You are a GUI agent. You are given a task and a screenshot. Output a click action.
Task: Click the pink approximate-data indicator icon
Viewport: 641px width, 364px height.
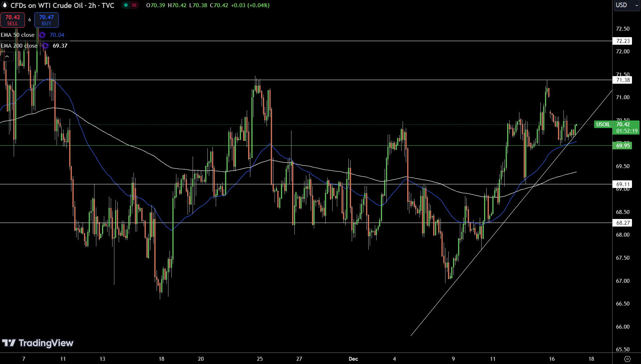click(134, 5)
